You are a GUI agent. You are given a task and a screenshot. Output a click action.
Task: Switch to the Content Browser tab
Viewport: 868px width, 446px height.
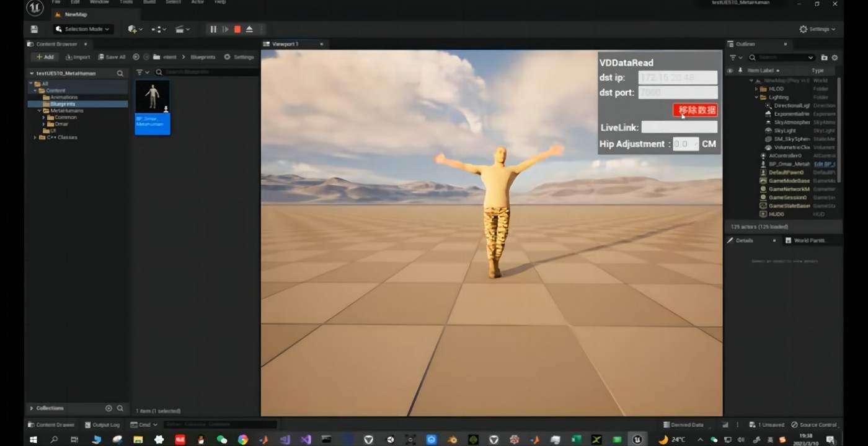point(57,44)
